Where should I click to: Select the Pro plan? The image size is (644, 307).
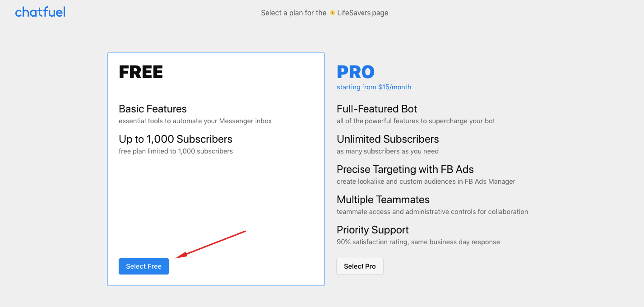pyautogui.click(x=360, y=266)
